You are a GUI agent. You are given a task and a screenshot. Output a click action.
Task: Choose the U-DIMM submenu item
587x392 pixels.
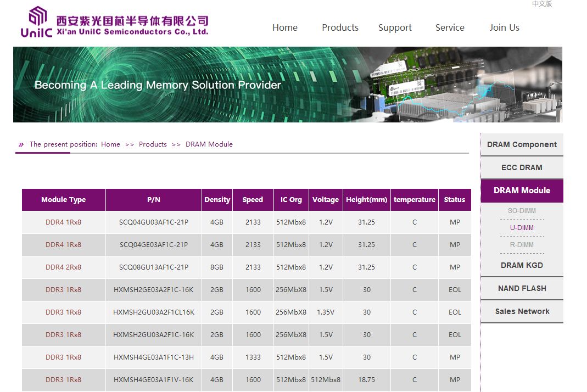(522, 228)
